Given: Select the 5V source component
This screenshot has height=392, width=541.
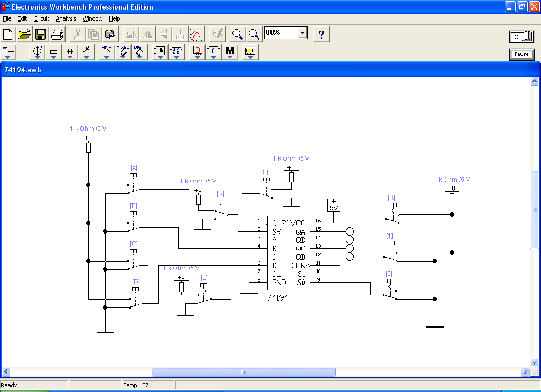Looking at the screenshot, I should [333, 206].
